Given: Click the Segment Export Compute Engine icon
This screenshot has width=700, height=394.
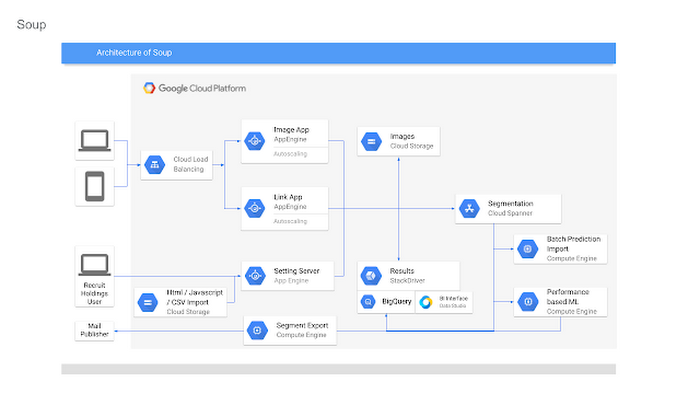Looking at the screenshot, I should coord(257,330).
